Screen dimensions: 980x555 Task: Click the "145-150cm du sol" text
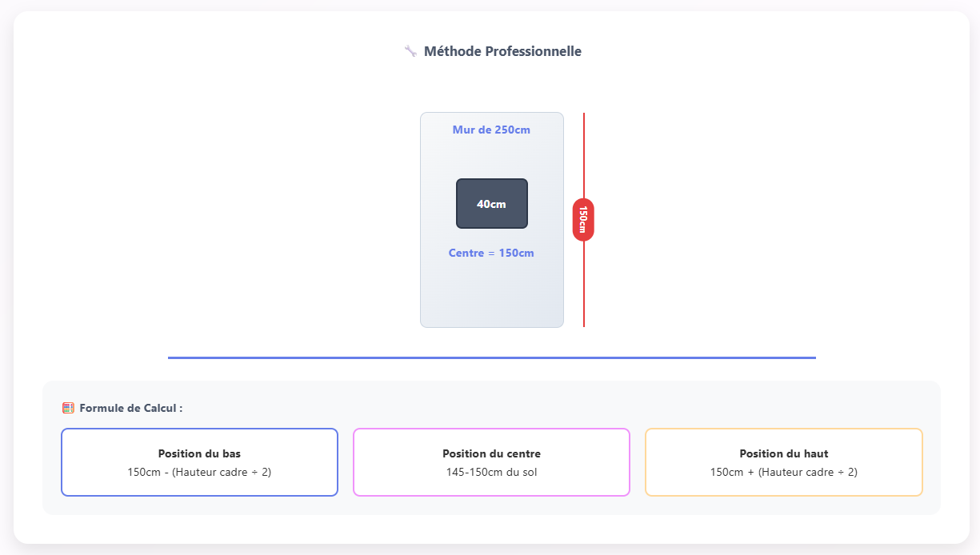pyautogui.click(x=491, y=472)
